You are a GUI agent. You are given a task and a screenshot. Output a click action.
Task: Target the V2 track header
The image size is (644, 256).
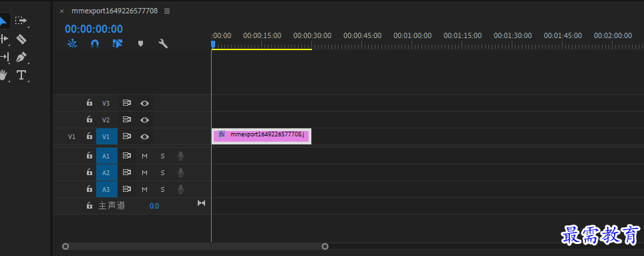pyautogui.click(x=106, y=120)
